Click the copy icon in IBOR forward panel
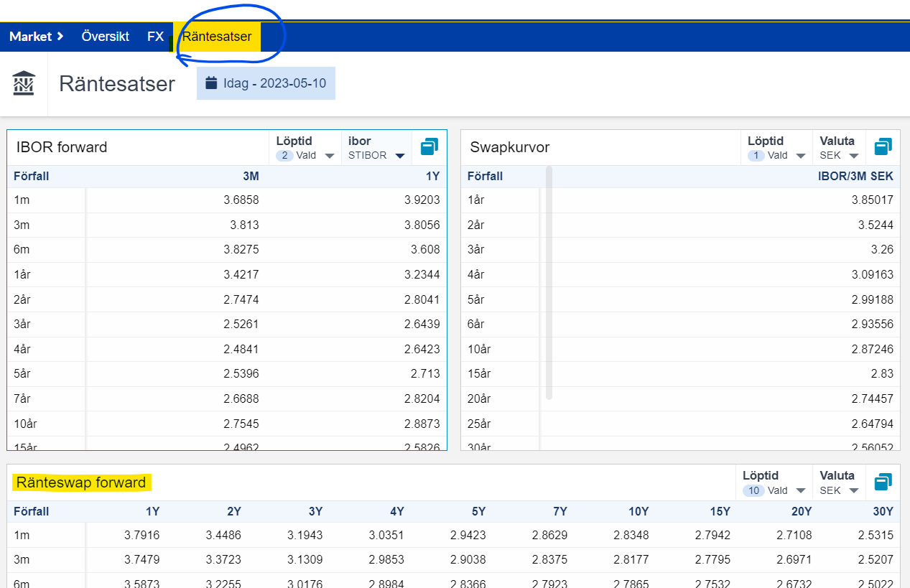910x588 pixels. (x=429, y=147)
